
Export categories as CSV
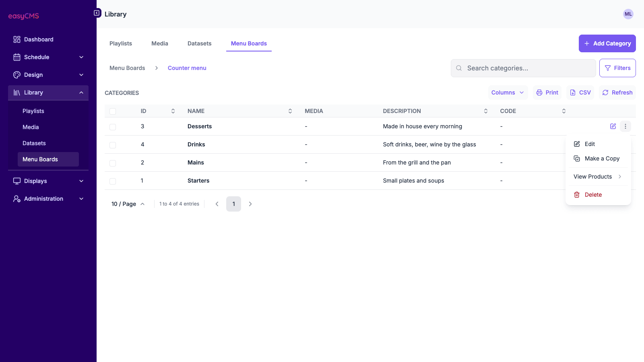[x=580, y=93]
